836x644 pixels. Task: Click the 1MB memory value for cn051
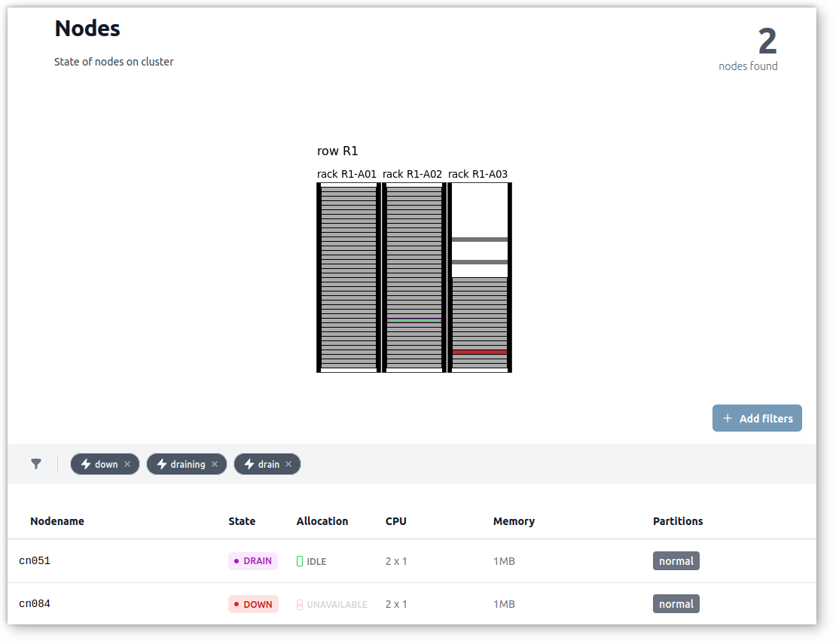point(504,561)
